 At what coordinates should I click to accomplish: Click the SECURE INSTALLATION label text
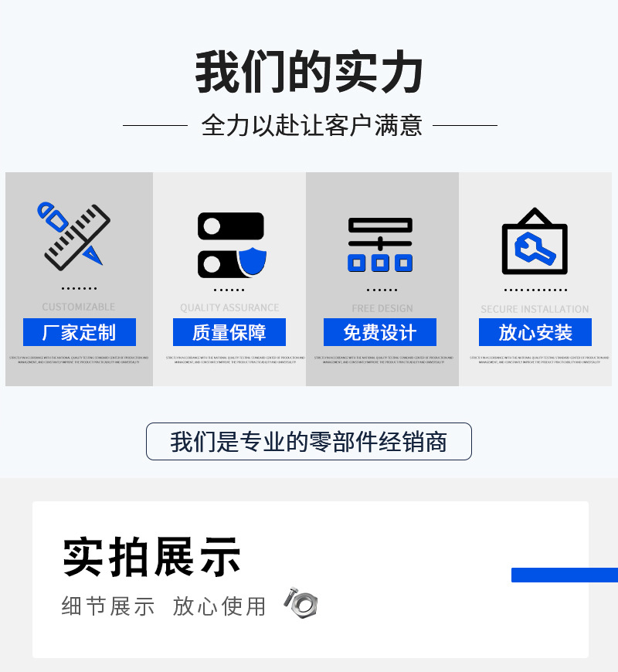535,309
